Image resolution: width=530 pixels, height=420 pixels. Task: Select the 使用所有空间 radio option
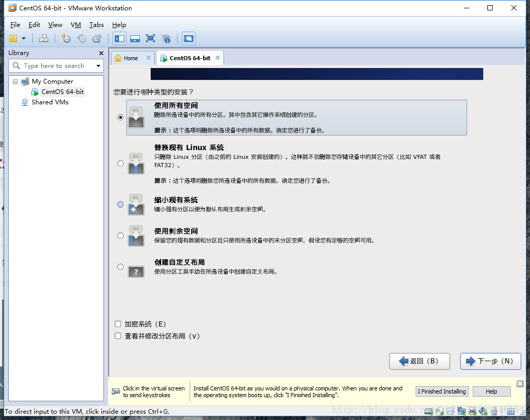click(121, 117)
